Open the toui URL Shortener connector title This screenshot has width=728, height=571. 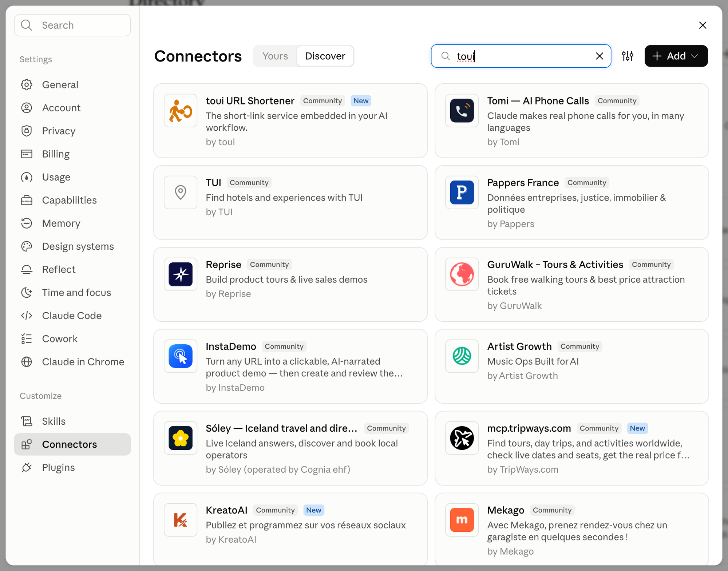coord(250,101)
